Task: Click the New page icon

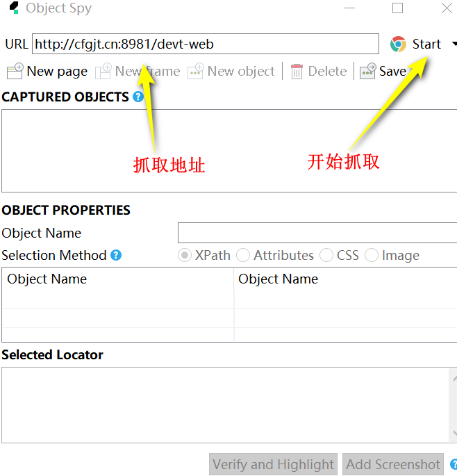Action: (15, 71)
